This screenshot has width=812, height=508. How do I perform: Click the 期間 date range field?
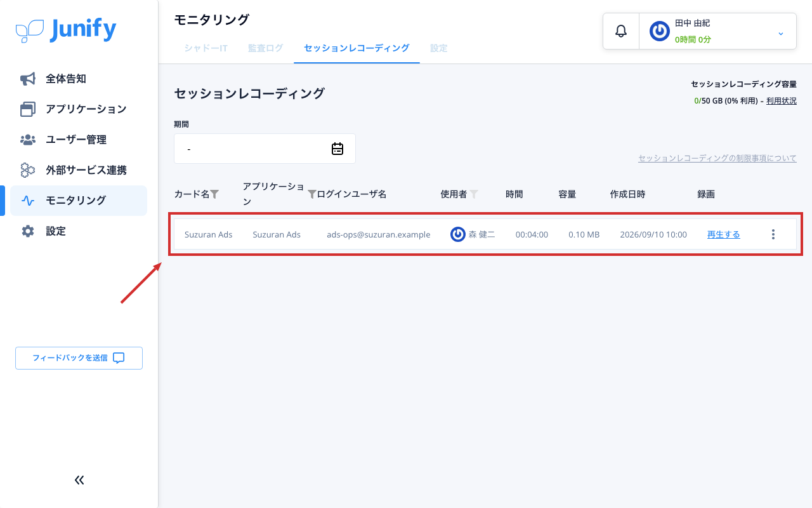coord(265,149)
